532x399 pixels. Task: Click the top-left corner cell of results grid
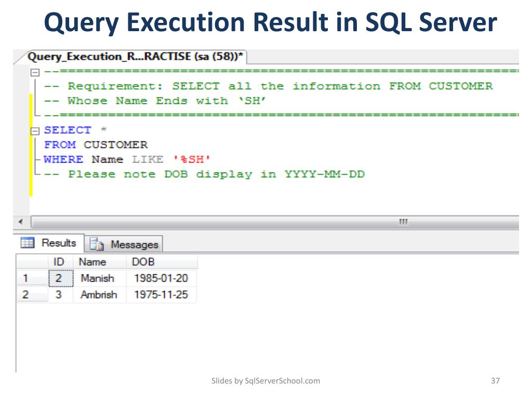click(x=32, y=262)
